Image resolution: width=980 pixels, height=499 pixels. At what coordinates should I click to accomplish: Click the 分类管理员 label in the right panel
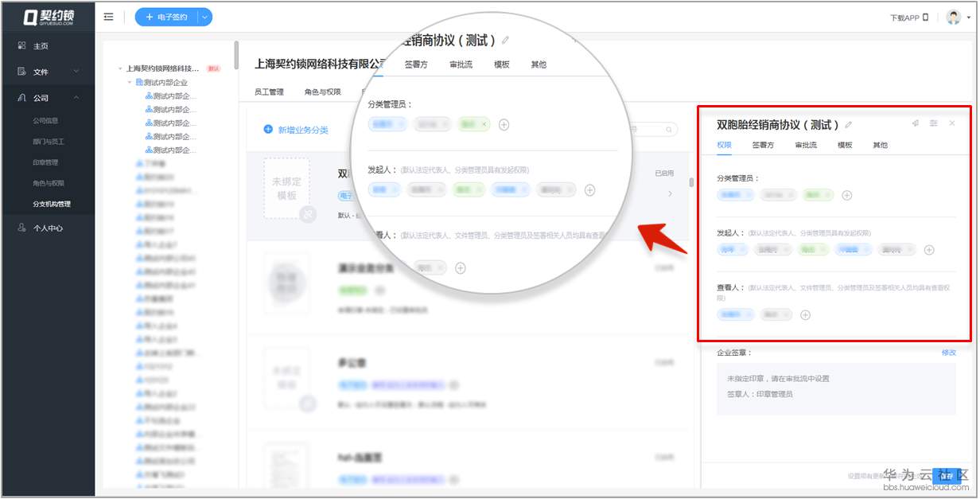point(738,178)
